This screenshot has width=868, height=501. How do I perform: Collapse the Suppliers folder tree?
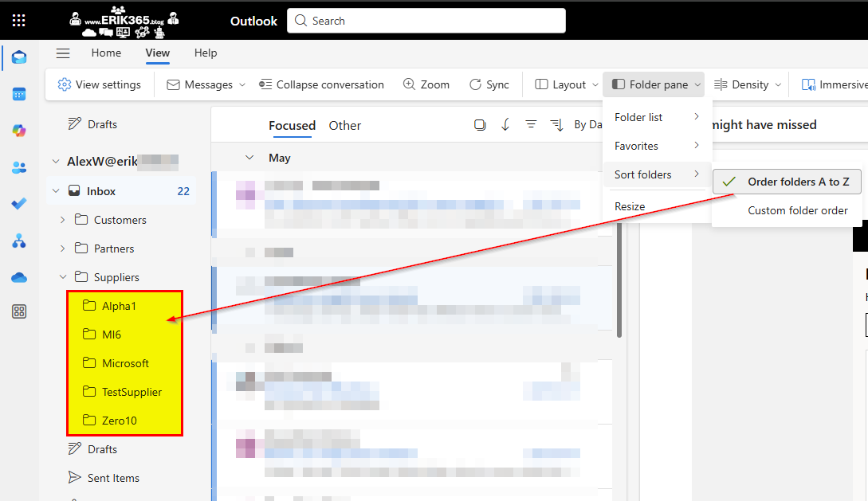point(63,277)
